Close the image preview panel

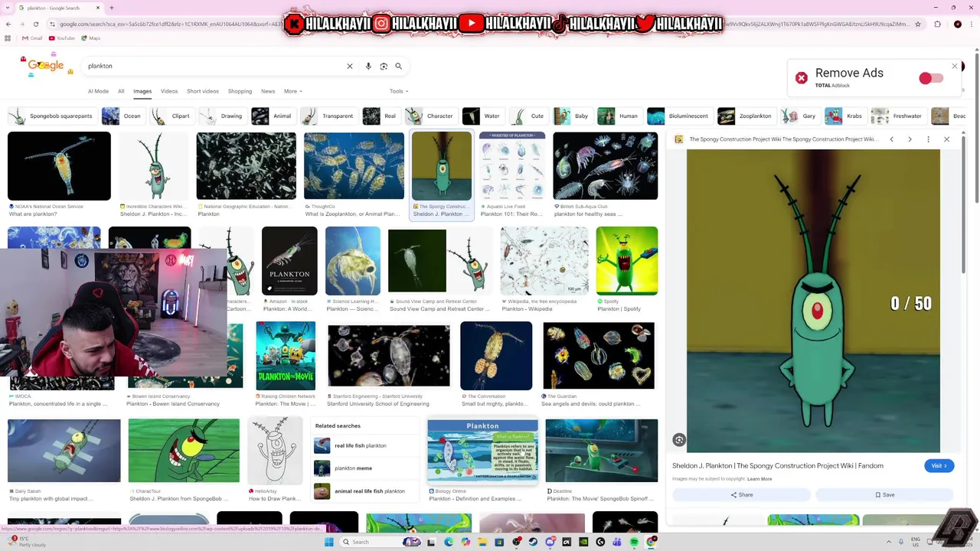coord(946,139)
